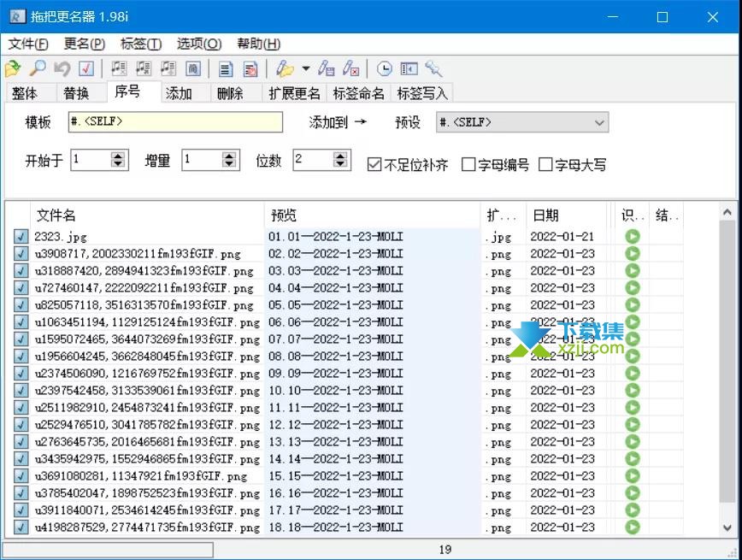Click the pencil with save disk icon
This screenshot has width=742, height=560.
[x=326, y=69]
